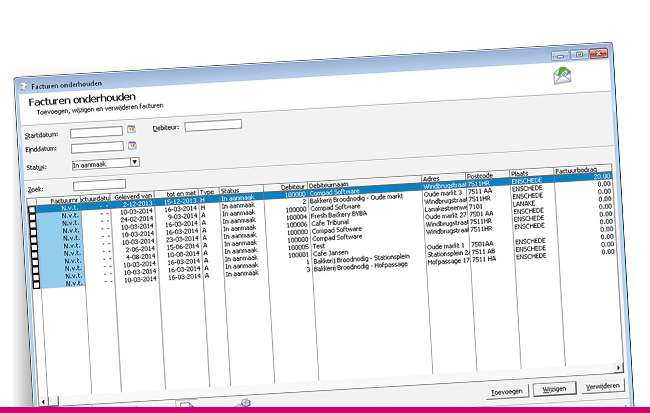Click into the Startdatum input field
This screenshot has height=413, width=650.
[97, 132]
